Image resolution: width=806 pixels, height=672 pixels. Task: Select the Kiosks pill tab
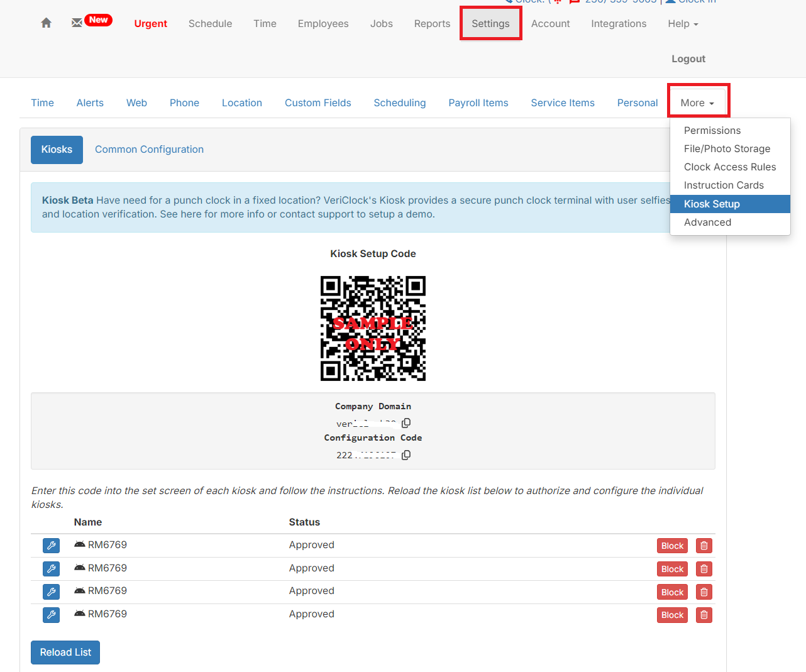tap(57, 150)
